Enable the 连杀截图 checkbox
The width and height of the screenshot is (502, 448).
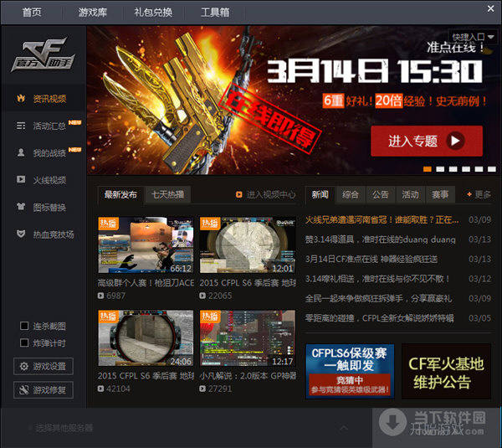click(x=24, y=326)
